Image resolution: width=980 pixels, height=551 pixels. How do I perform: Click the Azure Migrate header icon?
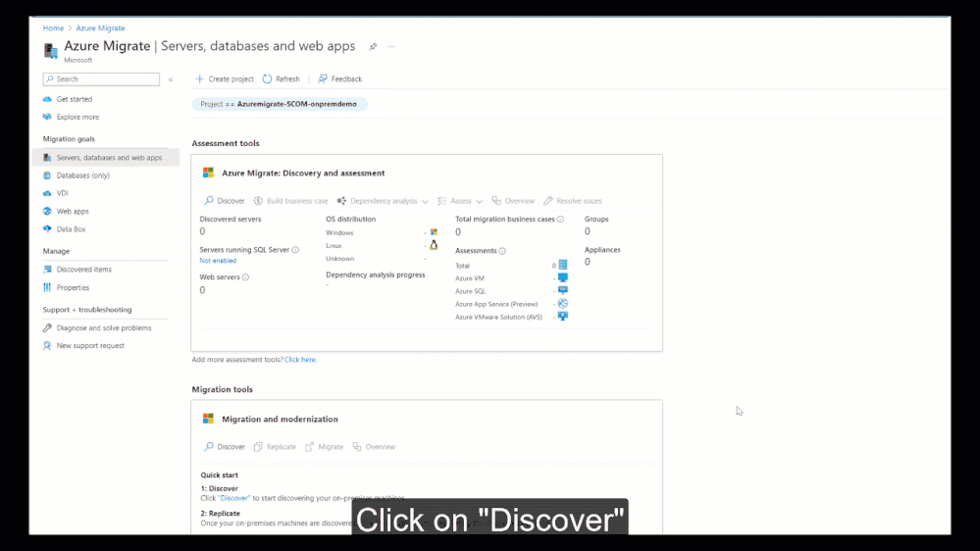[51, 50]
